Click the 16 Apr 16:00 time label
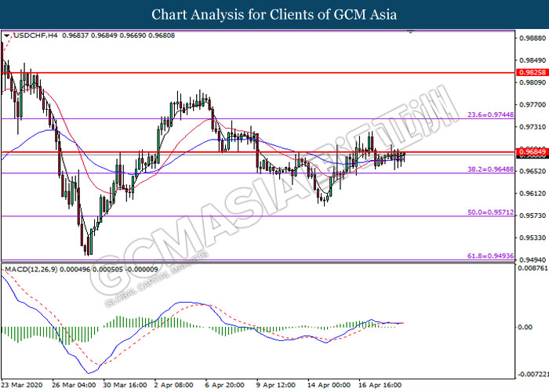This screenshot has width=549, height=392. 380,385
